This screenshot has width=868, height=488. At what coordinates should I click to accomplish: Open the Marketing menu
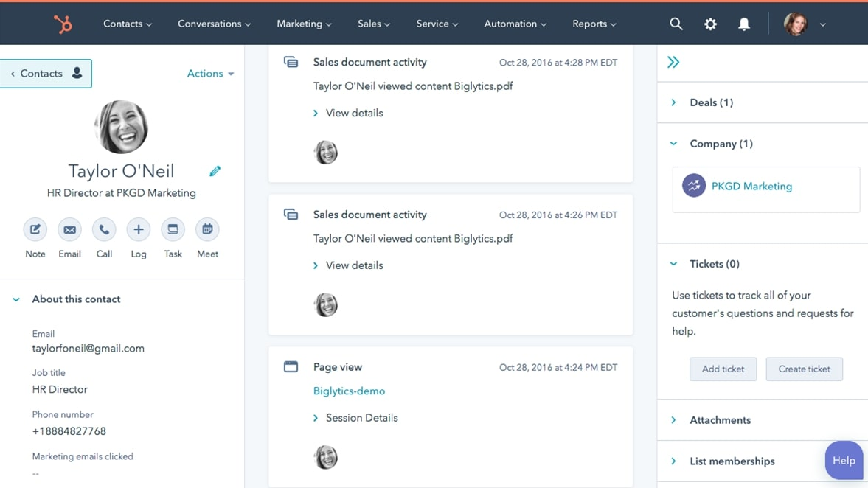pos(303,24)
